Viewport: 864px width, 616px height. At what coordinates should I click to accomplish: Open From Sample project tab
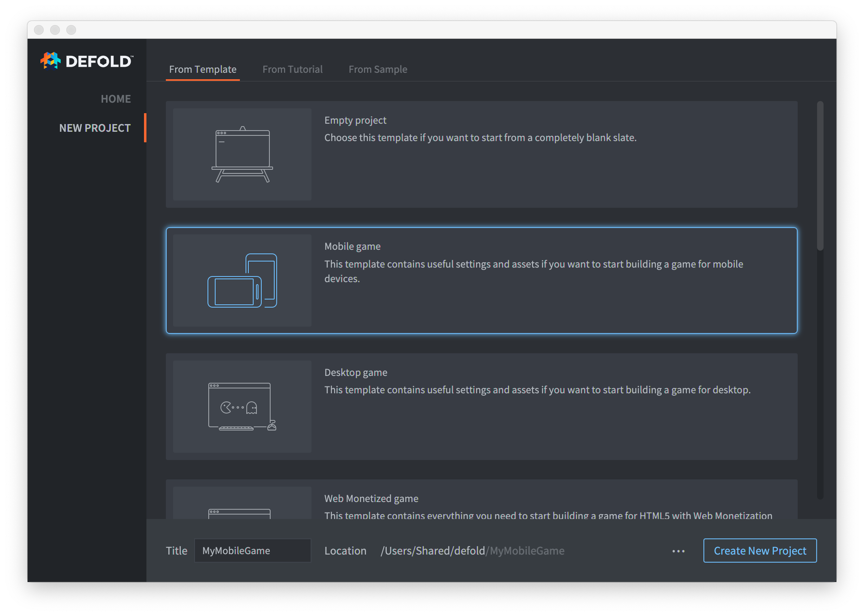pyautogui.click(x=378, y=69)
